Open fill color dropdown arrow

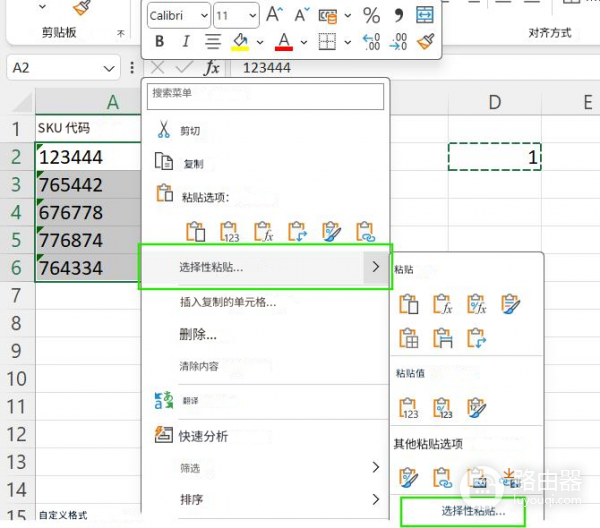(x=260, y=42)
